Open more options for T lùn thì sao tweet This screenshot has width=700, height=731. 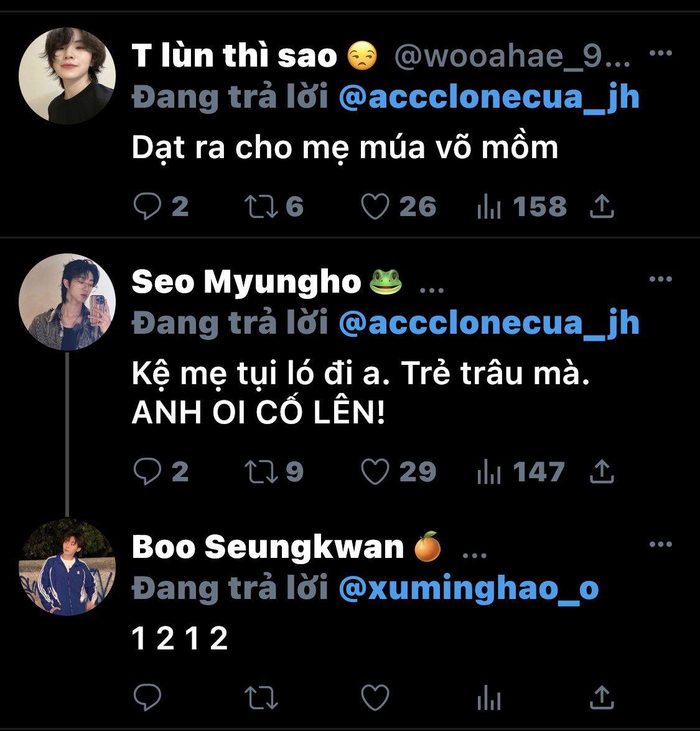coord(660,54)
